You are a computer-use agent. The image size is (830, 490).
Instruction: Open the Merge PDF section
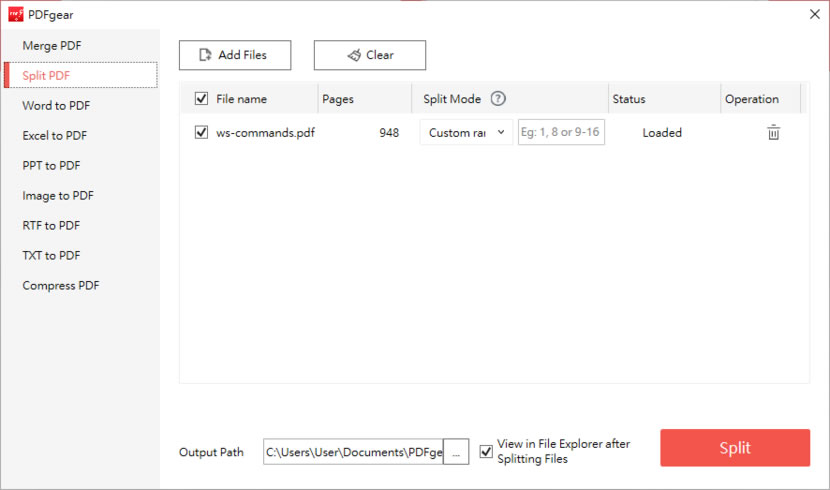pos(52,46)
